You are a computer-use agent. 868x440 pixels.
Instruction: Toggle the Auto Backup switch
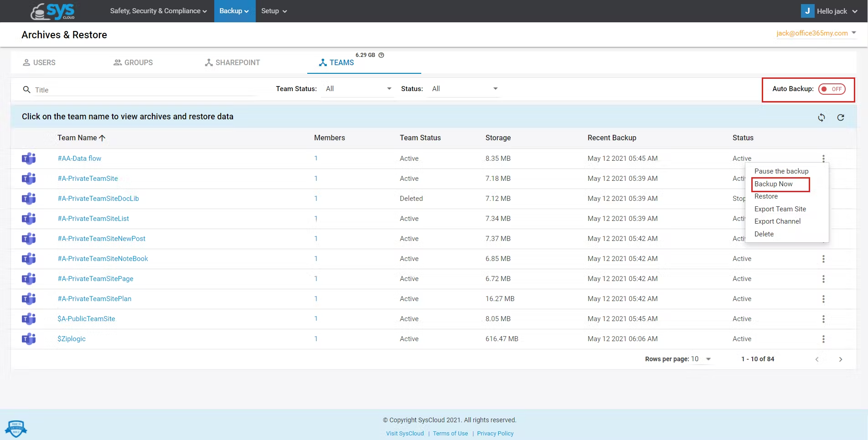832,89
